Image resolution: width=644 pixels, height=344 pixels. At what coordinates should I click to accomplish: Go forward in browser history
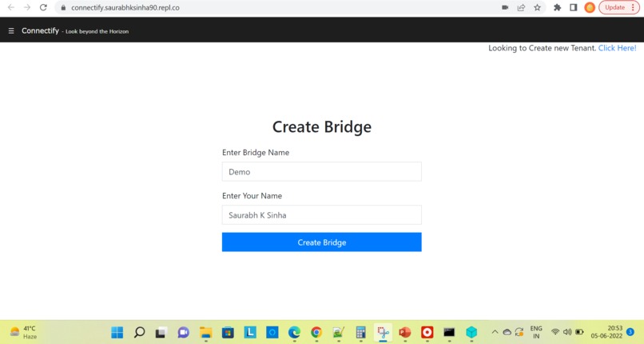pyautogui.click(x=27, y=7)
